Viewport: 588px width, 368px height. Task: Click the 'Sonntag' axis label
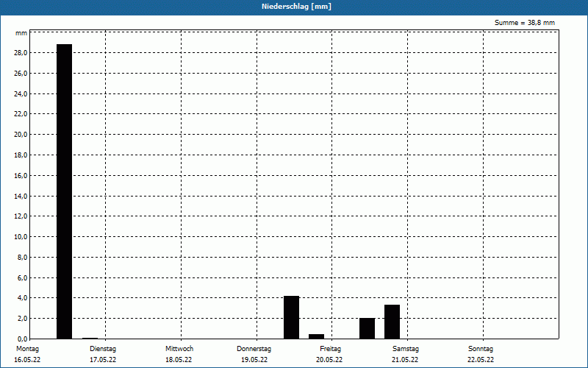click(481, 349)
